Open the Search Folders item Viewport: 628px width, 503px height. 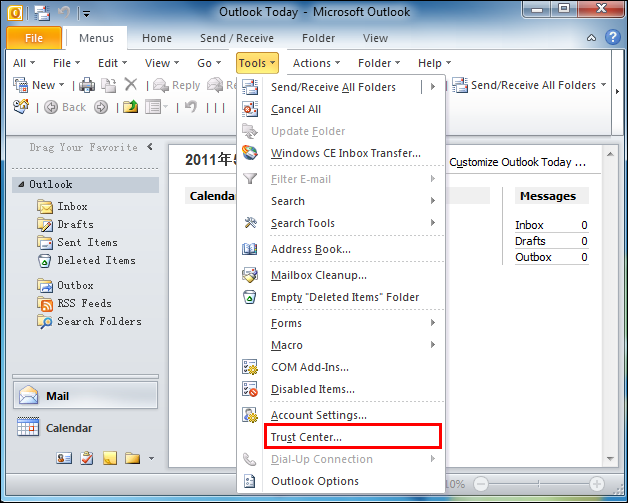tap(89, 321)
